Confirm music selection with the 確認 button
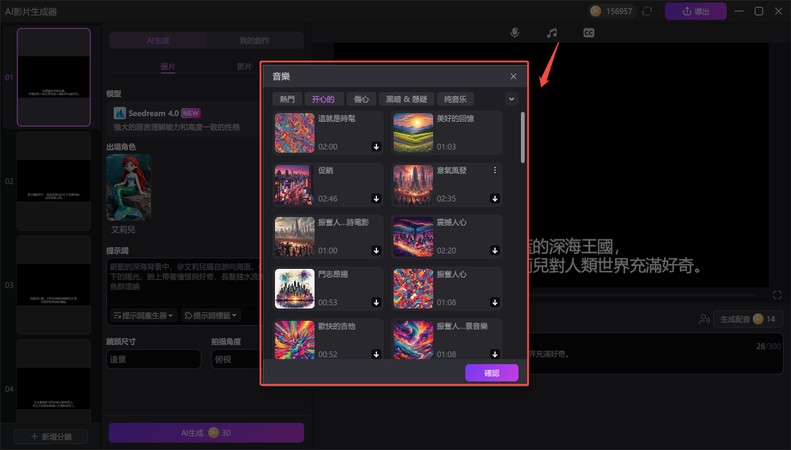 point(492,373)
